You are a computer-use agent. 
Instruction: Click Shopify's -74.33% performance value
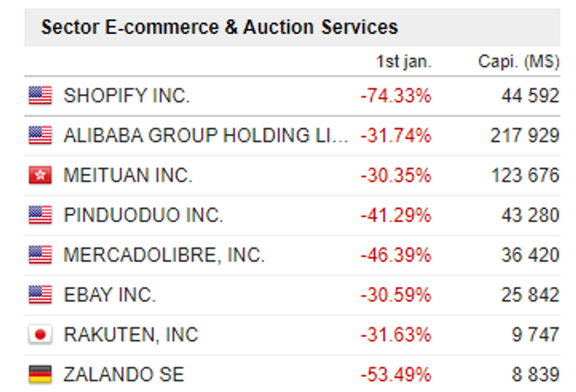395,96
